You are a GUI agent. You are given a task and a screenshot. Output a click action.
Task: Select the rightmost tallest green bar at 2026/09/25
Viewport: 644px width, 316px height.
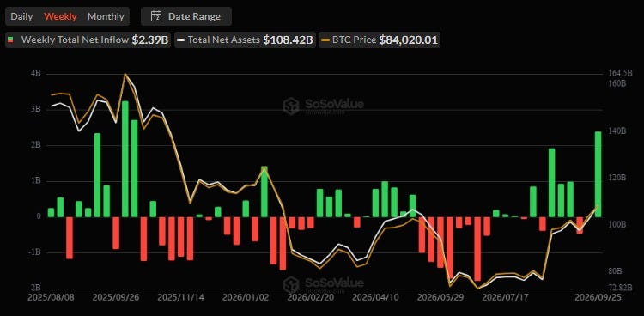(x=598, y=174)
